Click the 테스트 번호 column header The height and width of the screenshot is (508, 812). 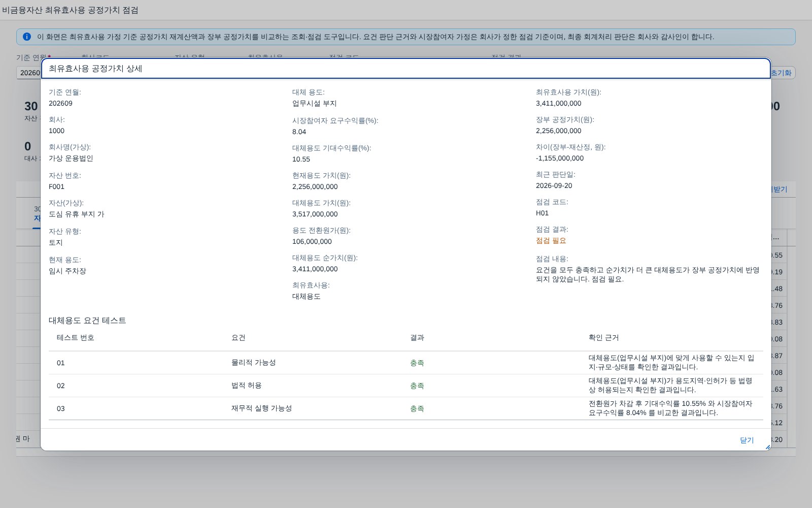[76, 337]
